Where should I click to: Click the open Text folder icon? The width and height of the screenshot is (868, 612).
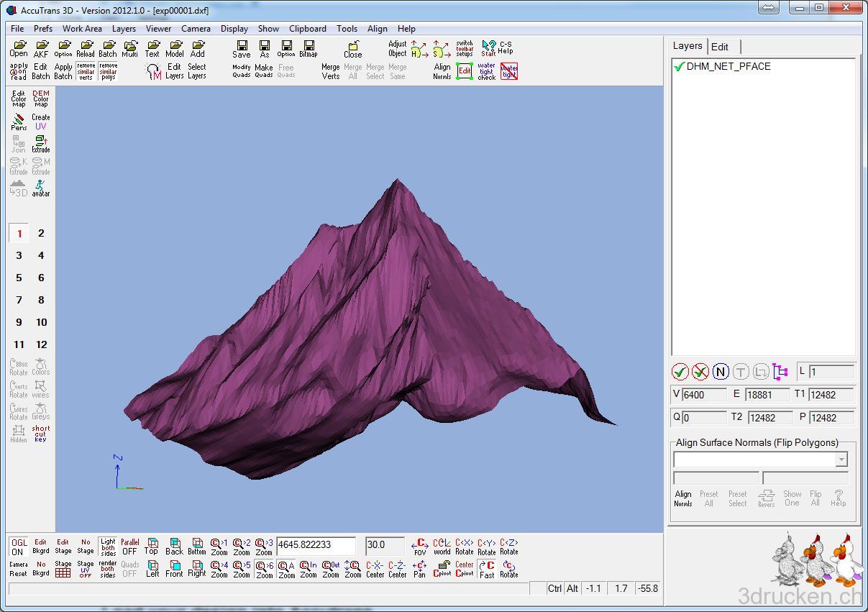[152, 49]
